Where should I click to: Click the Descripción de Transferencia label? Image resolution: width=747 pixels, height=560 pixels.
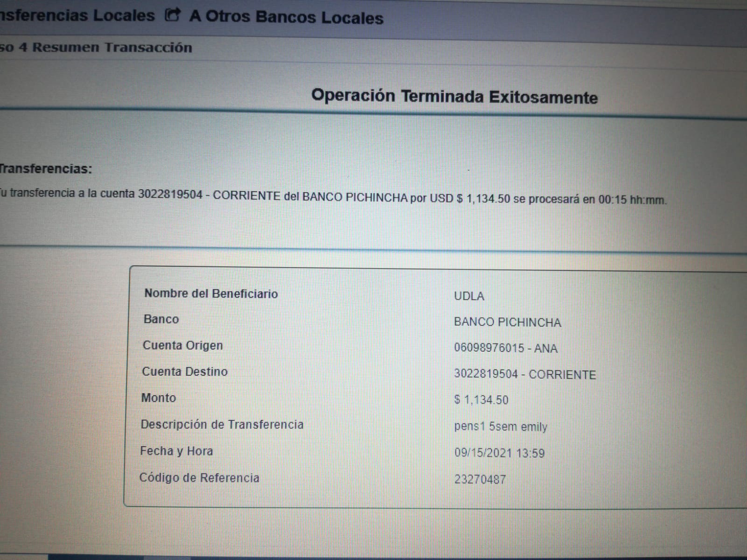point(222,425)
